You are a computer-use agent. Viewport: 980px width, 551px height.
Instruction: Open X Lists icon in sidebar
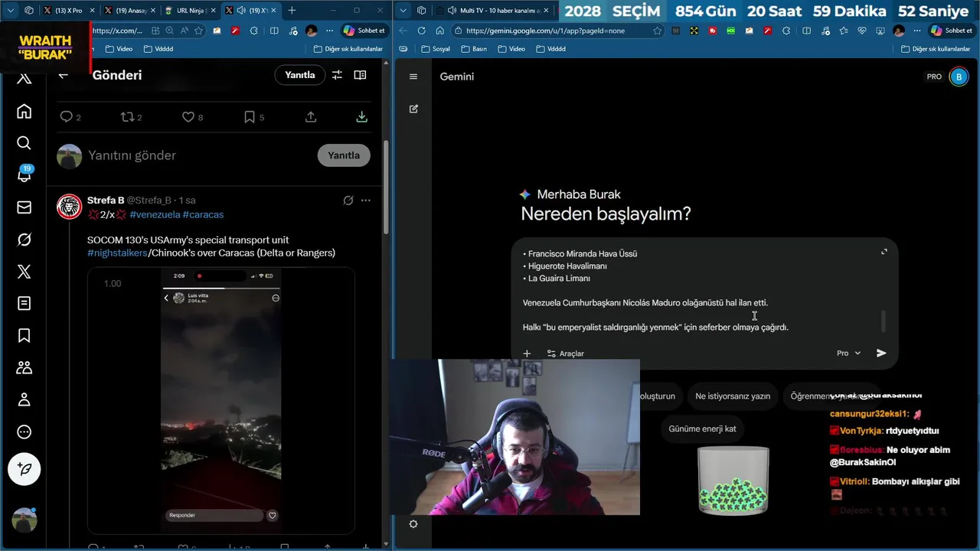24,304
